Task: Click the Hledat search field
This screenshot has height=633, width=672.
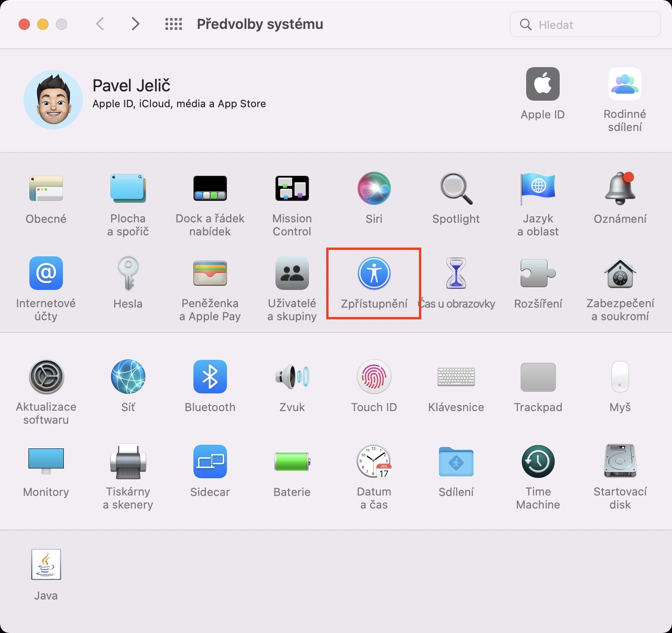Action: point(585,24)
